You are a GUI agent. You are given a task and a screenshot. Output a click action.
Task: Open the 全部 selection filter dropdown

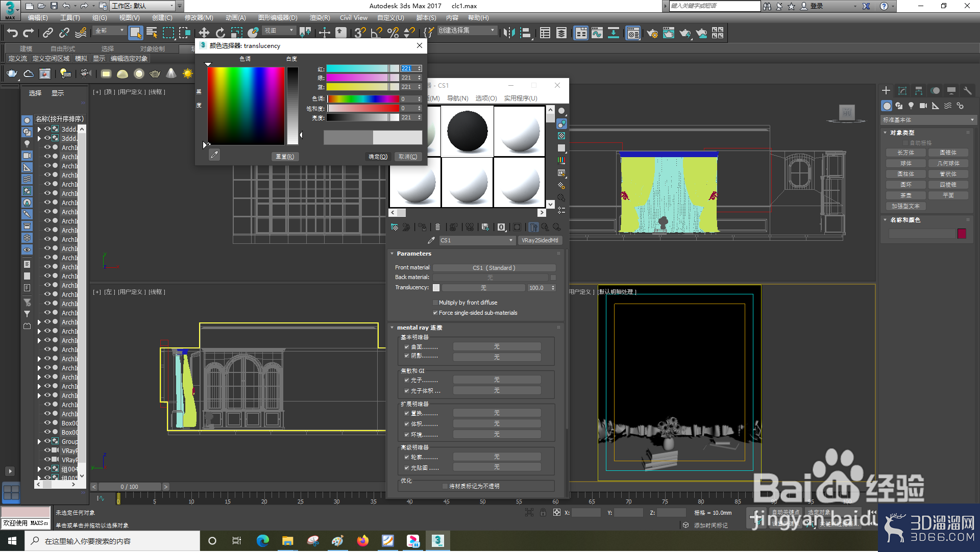pos(110,31)
